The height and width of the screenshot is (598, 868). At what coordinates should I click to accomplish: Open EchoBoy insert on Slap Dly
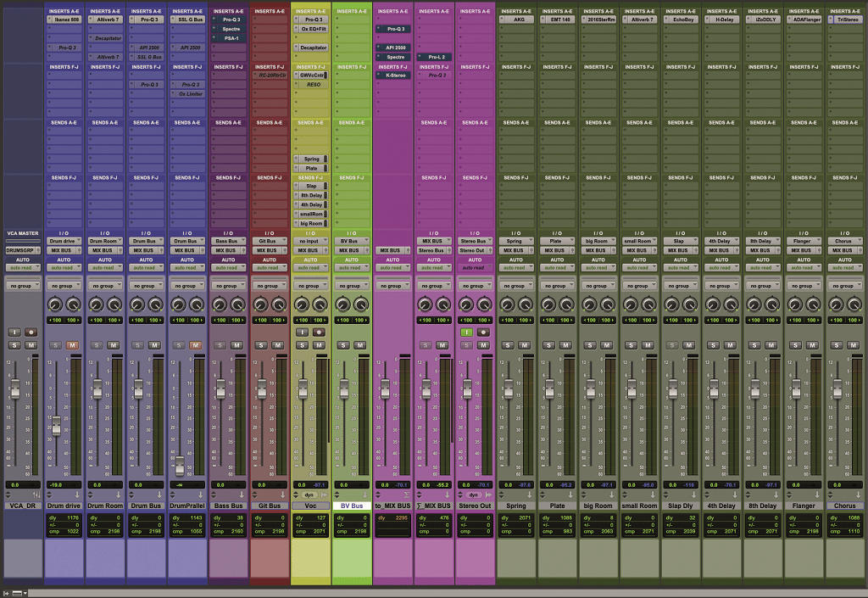pos(681,20)
